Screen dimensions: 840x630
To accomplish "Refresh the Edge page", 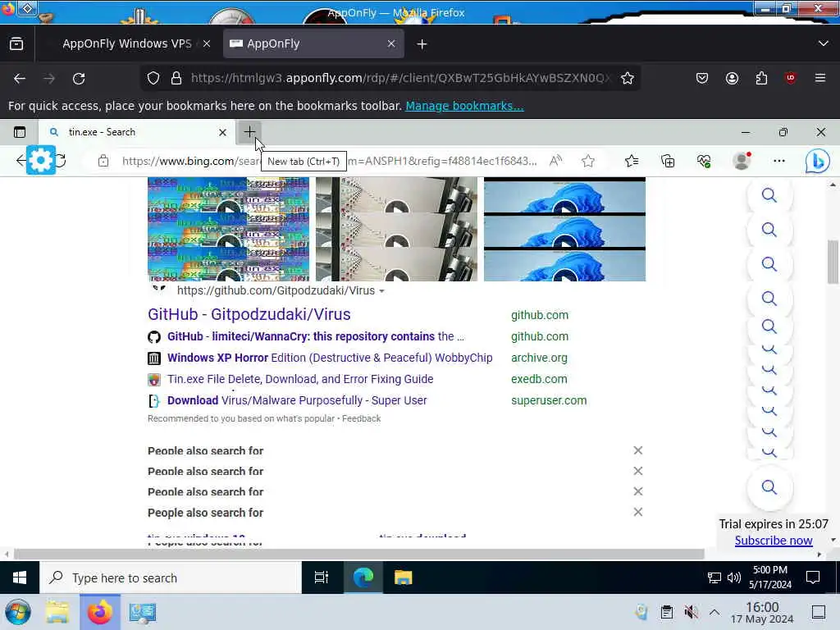I will click(61, 161).
